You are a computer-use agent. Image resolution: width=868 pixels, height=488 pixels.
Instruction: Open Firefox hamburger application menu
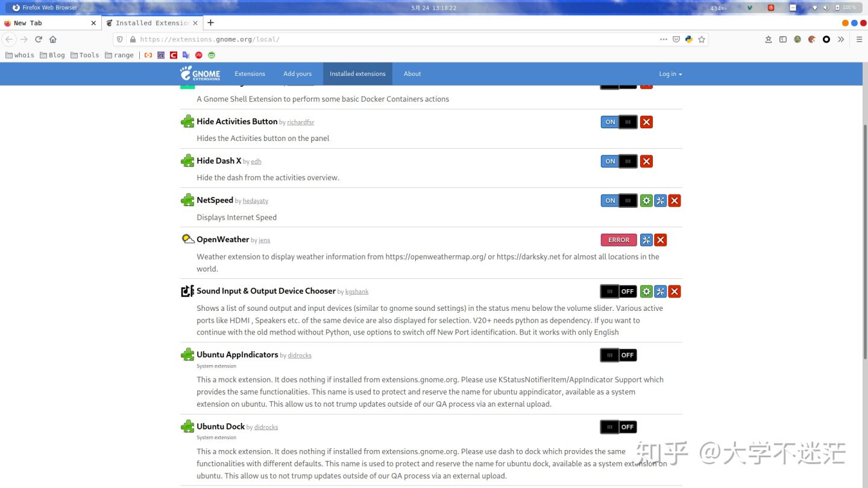click(x=860, y=39)
